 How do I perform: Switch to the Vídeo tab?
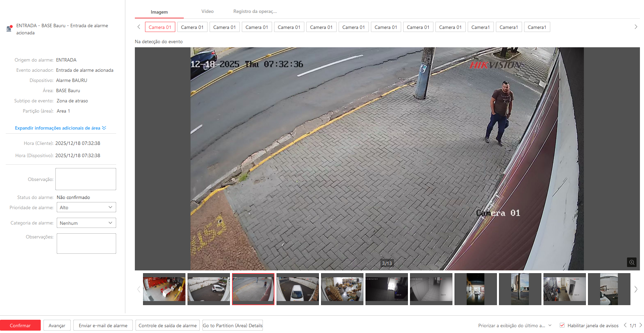coord(207,12)
